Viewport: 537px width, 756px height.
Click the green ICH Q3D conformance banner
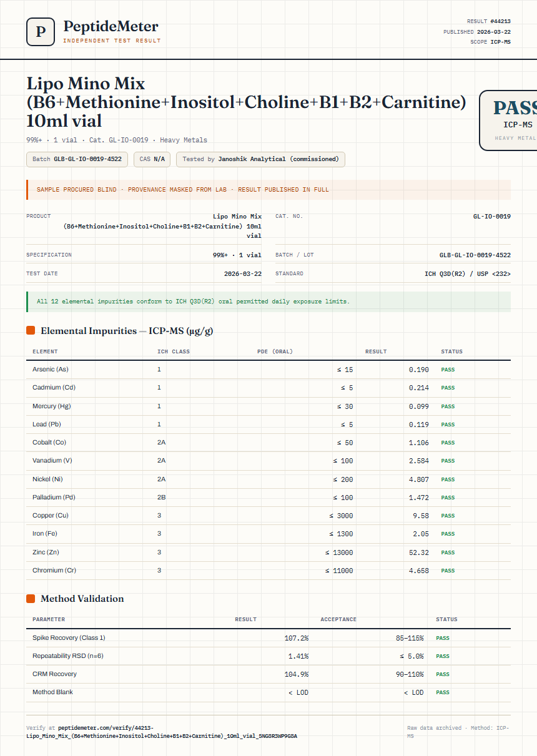[x=268, y=302]
